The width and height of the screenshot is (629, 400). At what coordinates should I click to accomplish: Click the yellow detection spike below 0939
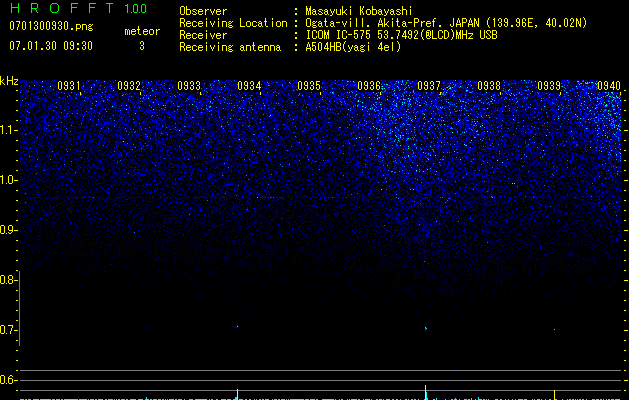554,395
